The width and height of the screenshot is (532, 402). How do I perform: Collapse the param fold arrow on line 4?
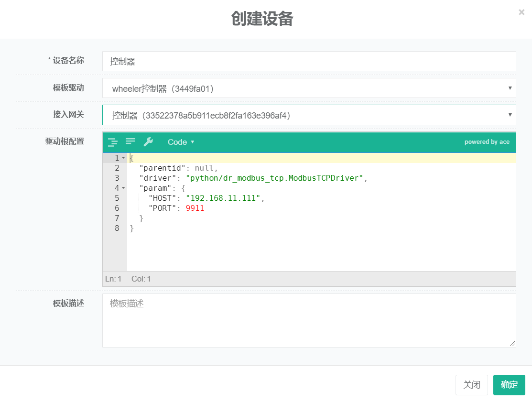123,188
